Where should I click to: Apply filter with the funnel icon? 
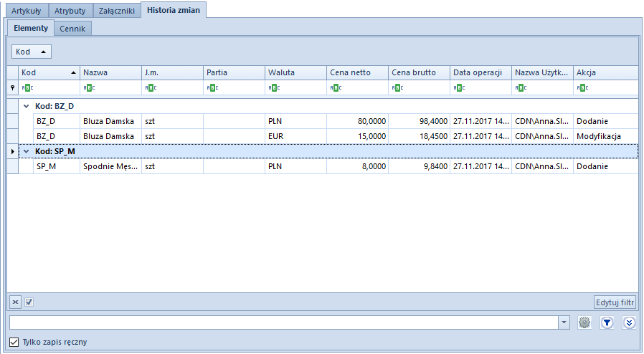pyautogui.click(x=607, y=322)
